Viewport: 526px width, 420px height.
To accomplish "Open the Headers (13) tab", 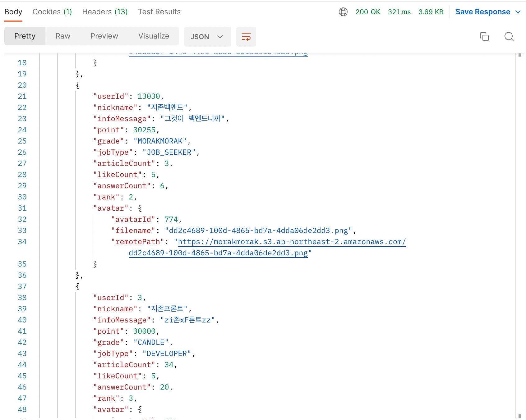I will pyautogui.click(x=105, y=12).
